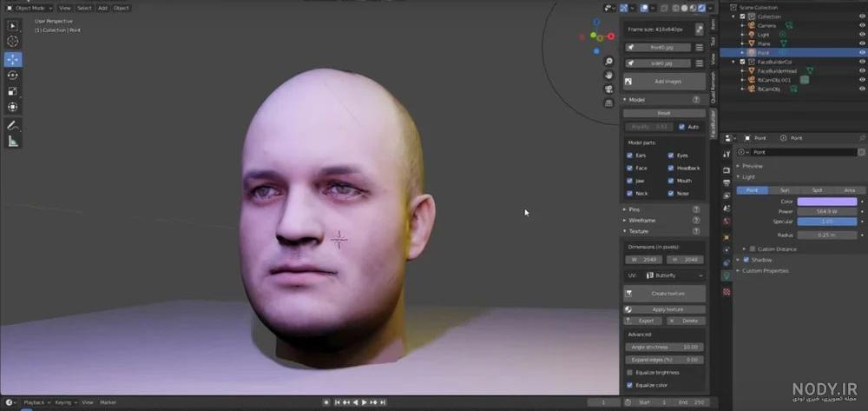Screen dimensions: 868x411
Task: Hide the Camera object in outliner
Action: pos(862,25)
